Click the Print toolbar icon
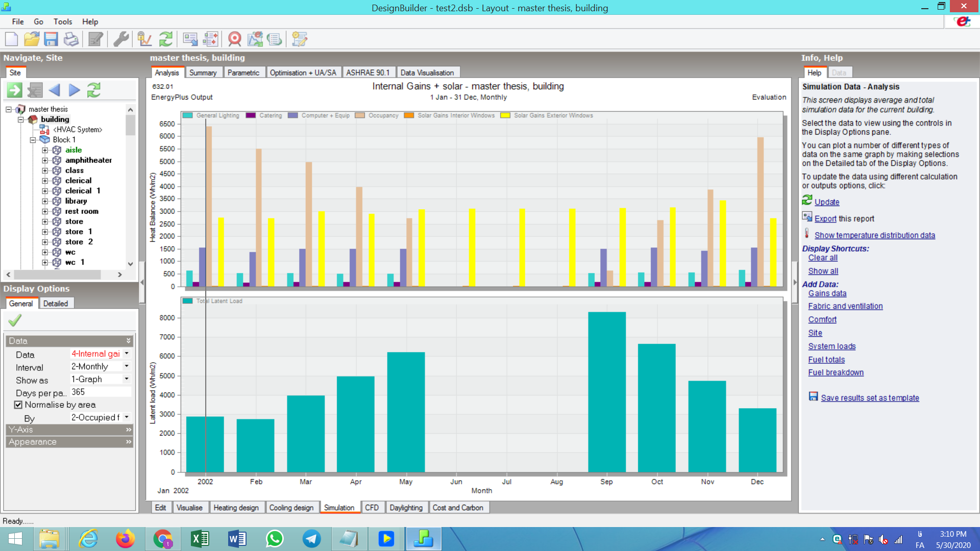Screen dimensions: 980x551 click(x=71, y=39)
